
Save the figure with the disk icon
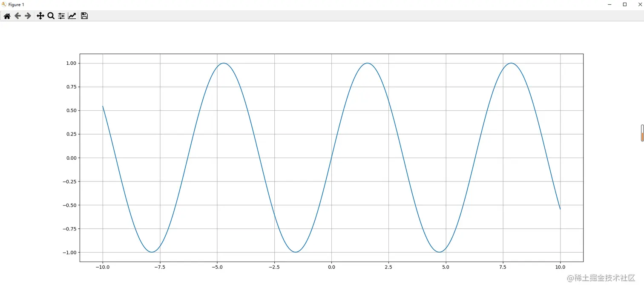click(84, 16)
